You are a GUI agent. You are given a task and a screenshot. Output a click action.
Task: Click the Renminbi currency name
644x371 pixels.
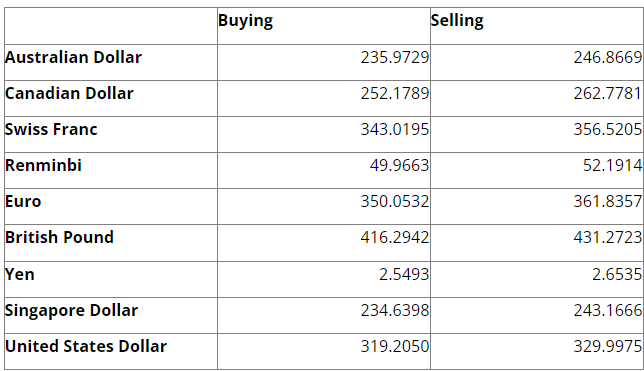pyautogui.click(x=43, y=165)
